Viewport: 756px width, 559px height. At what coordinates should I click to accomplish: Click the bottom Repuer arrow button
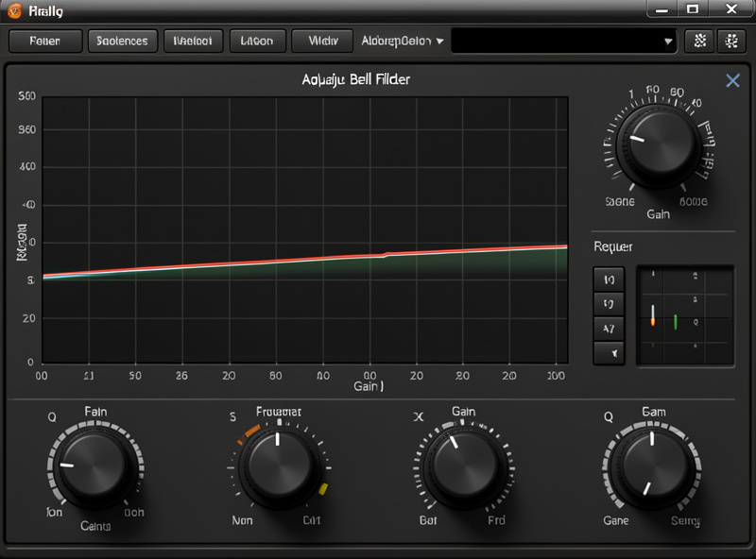[609, 353]
